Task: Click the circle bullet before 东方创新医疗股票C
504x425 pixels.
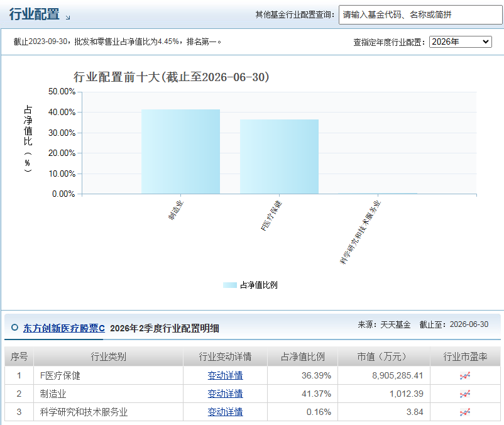Action: coord(14,328)
